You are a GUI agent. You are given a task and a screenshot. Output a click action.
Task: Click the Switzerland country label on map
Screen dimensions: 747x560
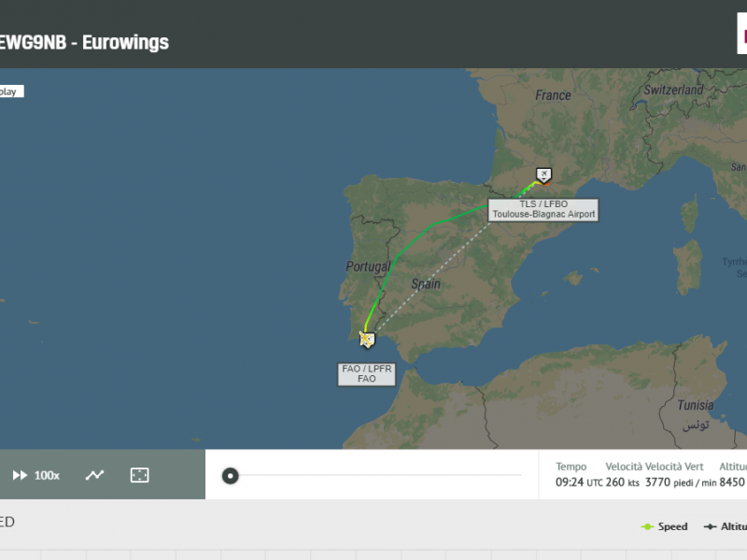pyautogui.click(x=673, y=90)
